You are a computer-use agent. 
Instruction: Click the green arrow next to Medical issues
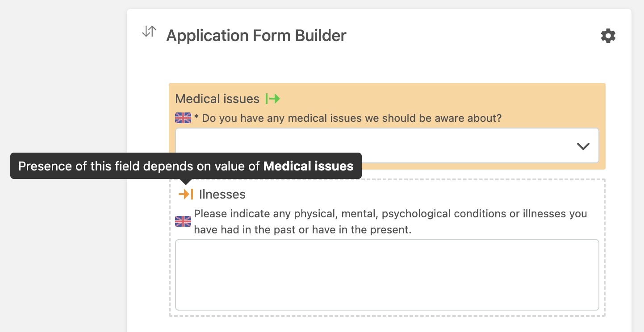pos(272,99)
